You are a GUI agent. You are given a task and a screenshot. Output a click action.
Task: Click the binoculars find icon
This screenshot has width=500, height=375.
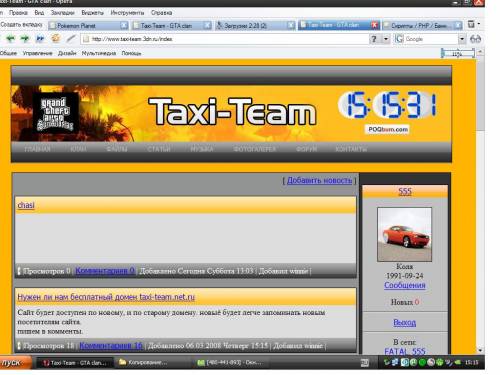tap(475, 39)
